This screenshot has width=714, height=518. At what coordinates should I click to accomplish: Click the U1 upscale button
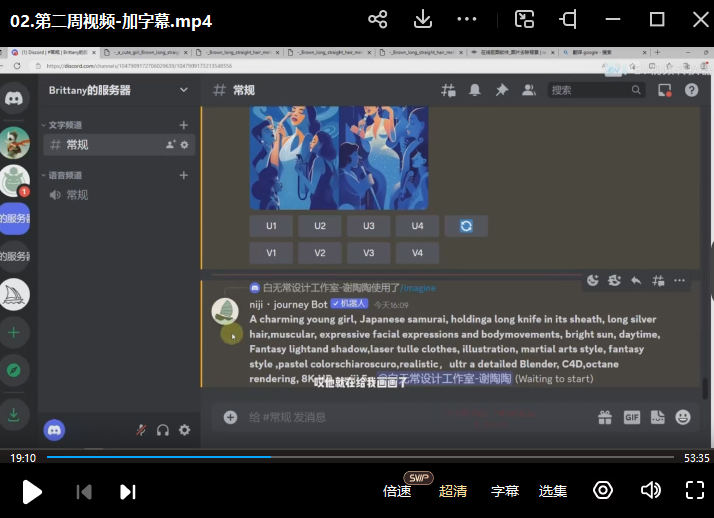(x=271, y=226)
